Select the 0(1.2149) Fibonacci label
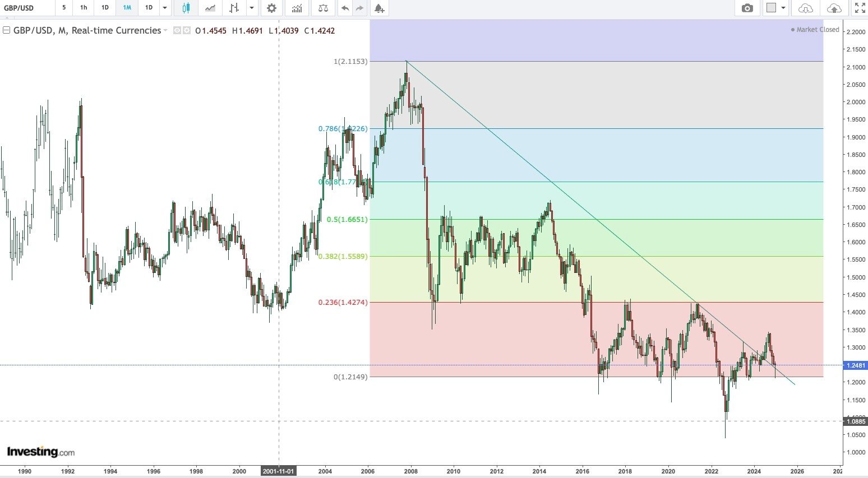 click(x=350, y=377)
